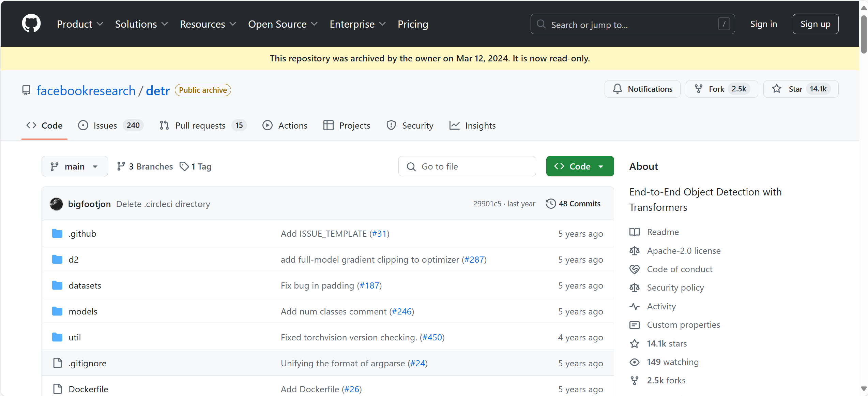Viewport: 868px width, 396px height.
Task: Open the facebookresearch organization link
Action: (86, 90)
